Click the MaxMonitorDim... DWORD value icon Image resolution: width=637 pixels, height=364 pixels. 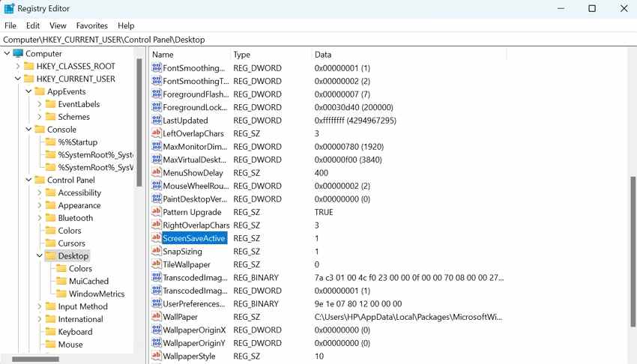click(157, 147)
